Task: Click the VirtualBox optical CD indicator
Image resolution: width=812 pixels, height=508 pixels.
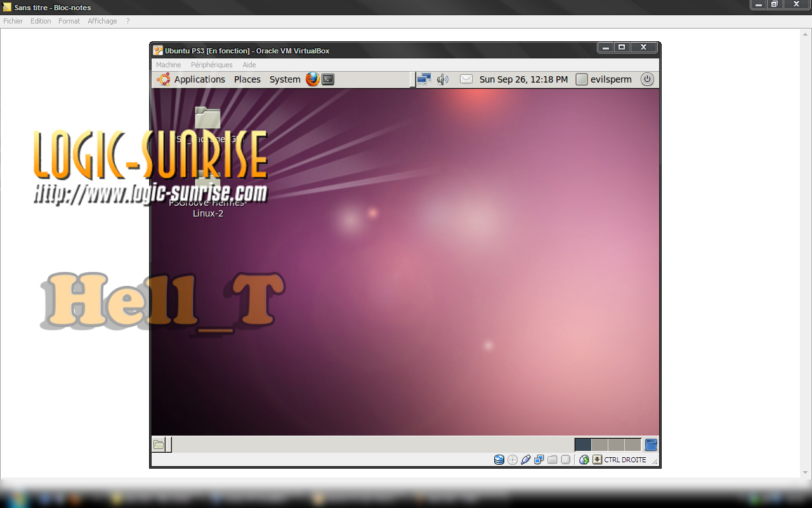Action: tap(513, 460)
